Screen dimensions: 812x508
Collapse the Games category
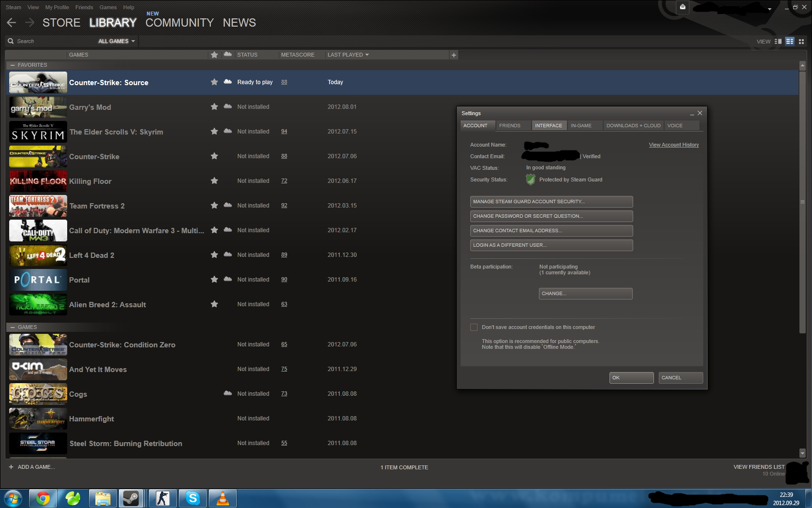(13, 327)
